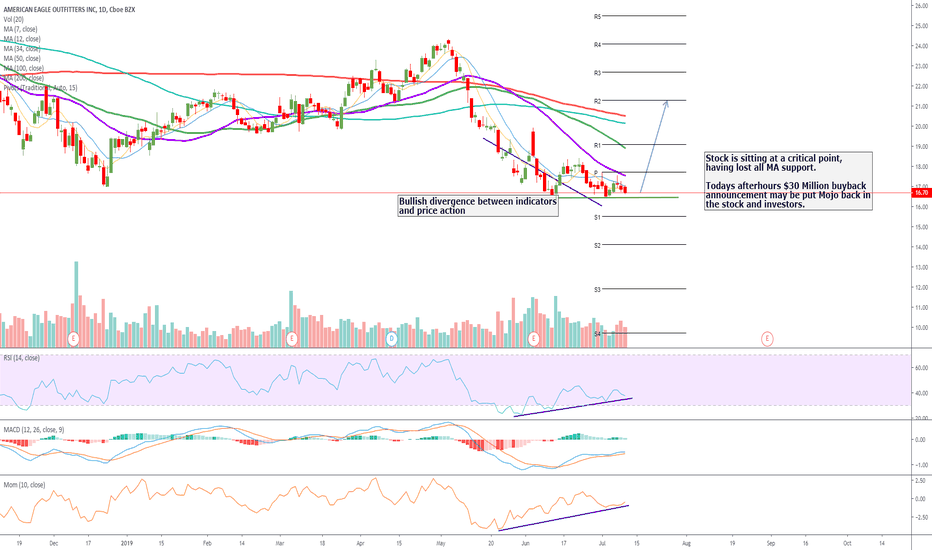
Task: Click the 'Sep' label on the time axis
Action: tap(771, 543)
